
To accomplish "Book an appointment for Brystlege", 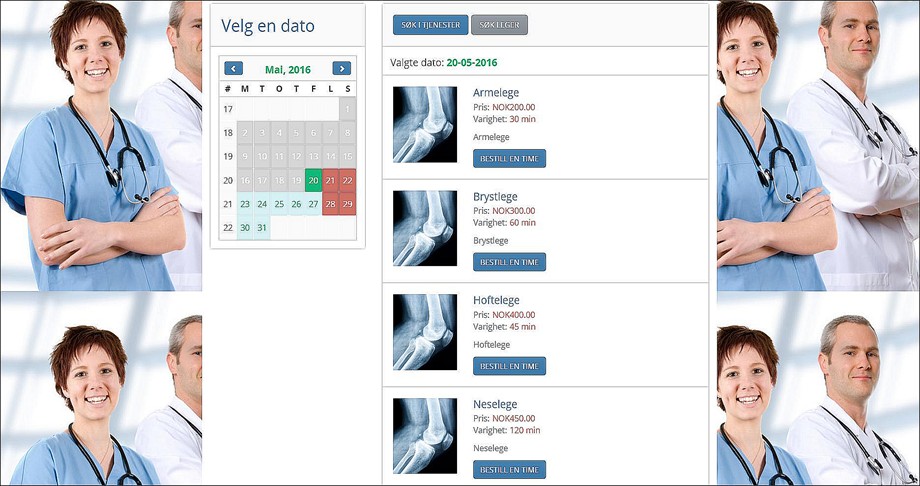I will point(509,262).
